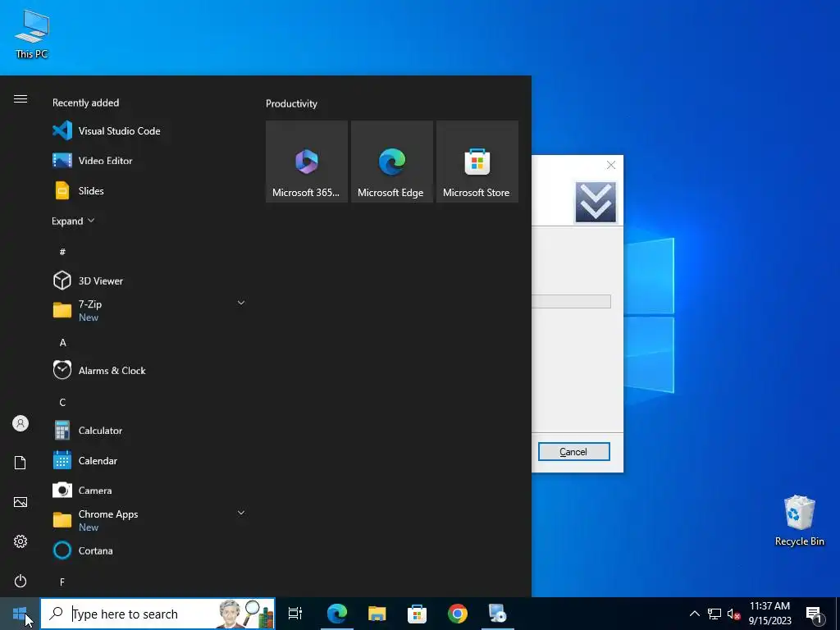Viewport: 840px width, 630px height.
Task: Open Microsoft Store from taskbar
Action: coord(418,614)
